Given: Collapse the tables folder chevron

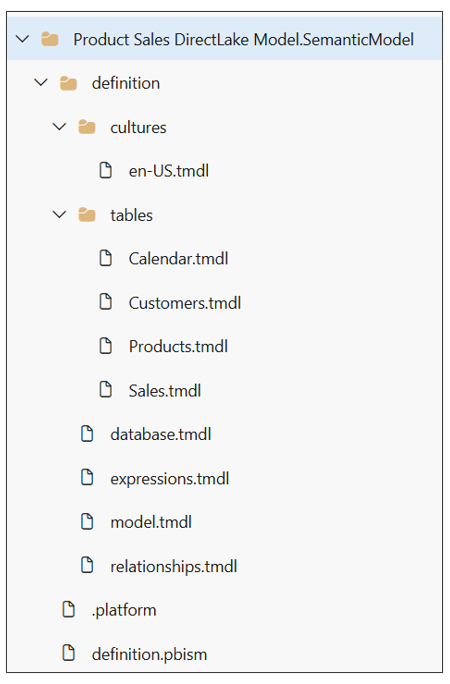Looking at the screenshot, I should point(59,215).
